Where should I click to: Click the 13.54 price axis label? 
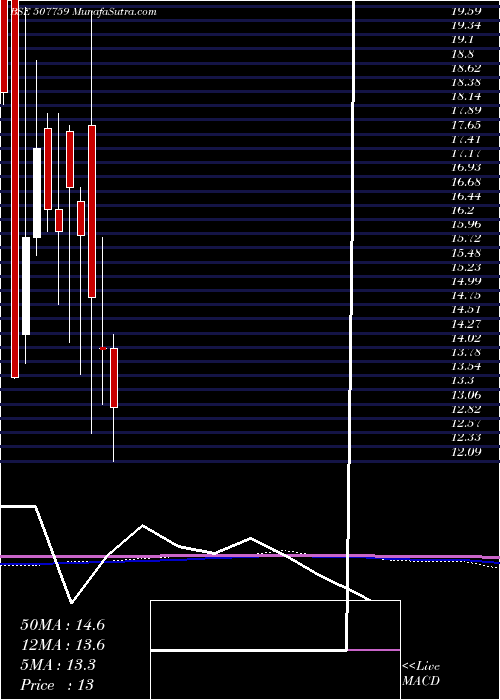466,367
